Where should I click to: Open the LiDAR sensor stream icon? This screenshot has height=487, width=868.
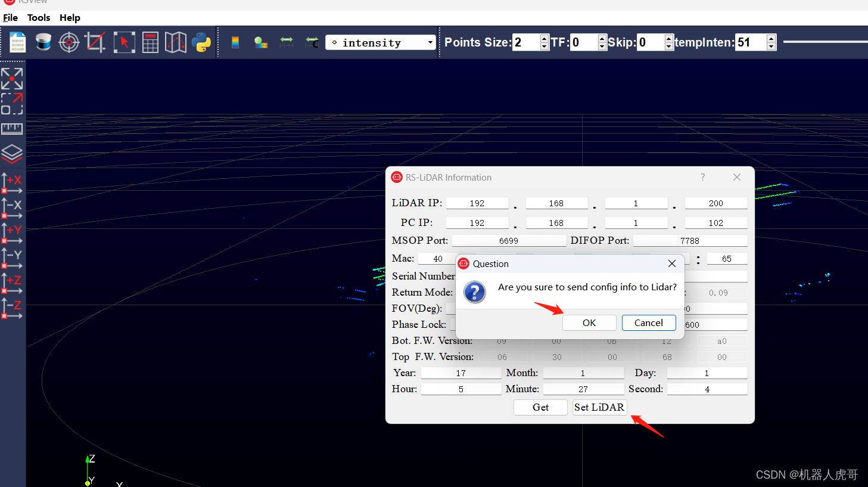43,42
